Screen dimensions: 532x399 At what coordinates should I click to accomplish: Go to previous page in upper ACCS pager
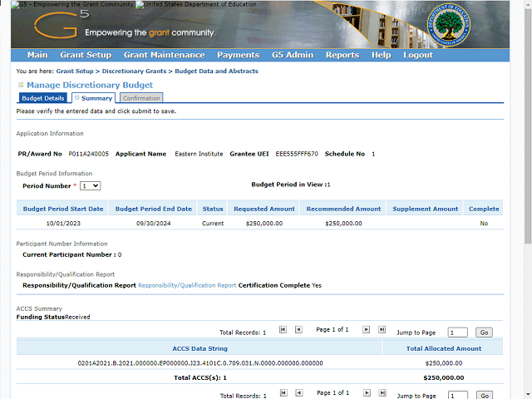(x=298, y=329)
